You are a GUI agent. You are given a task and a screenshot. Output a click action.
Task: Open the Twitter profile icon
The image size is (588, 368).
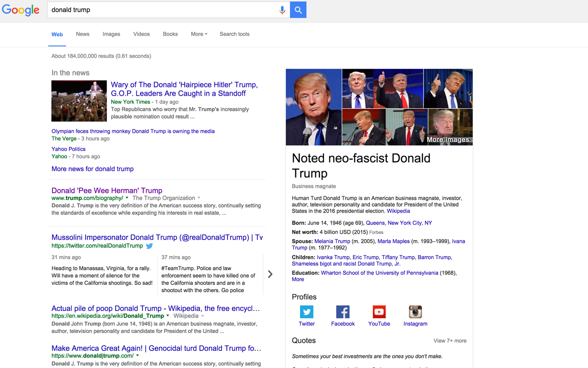tap(306, 311)
